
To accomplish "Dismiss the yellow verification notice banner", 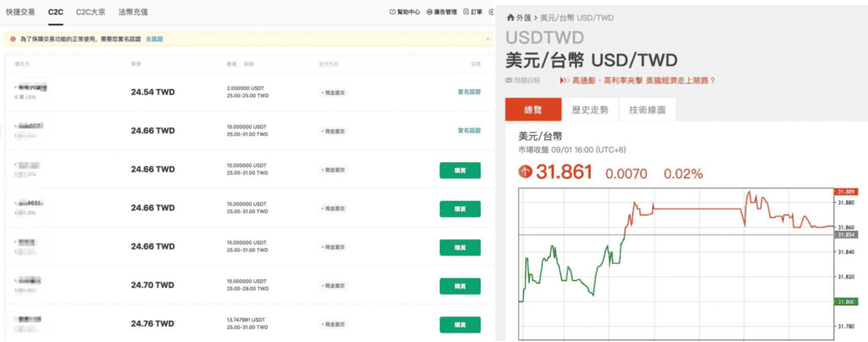I will coord(487,39).
